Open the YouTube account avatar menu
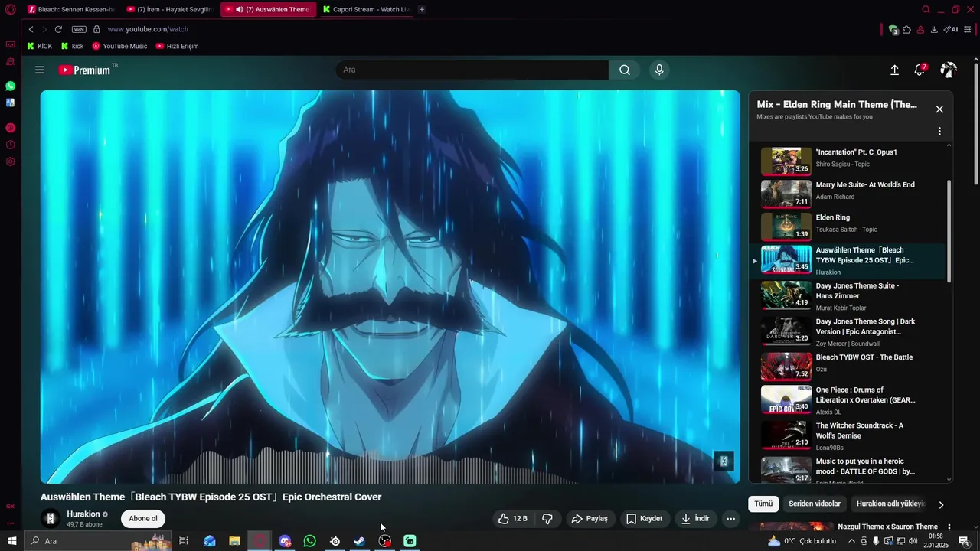Image resolution: width=980 pixels, height=551 pixels. click(x=949, y=70)
